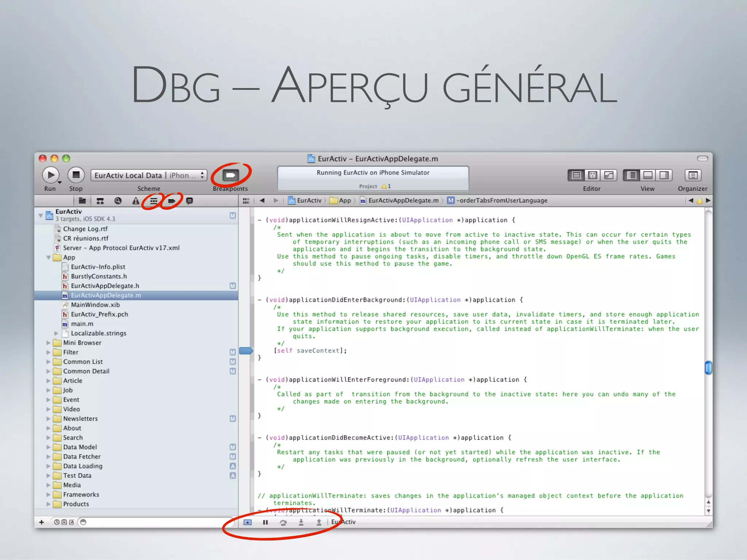
Task: Click the Step Out debug button
Action: 319,522
